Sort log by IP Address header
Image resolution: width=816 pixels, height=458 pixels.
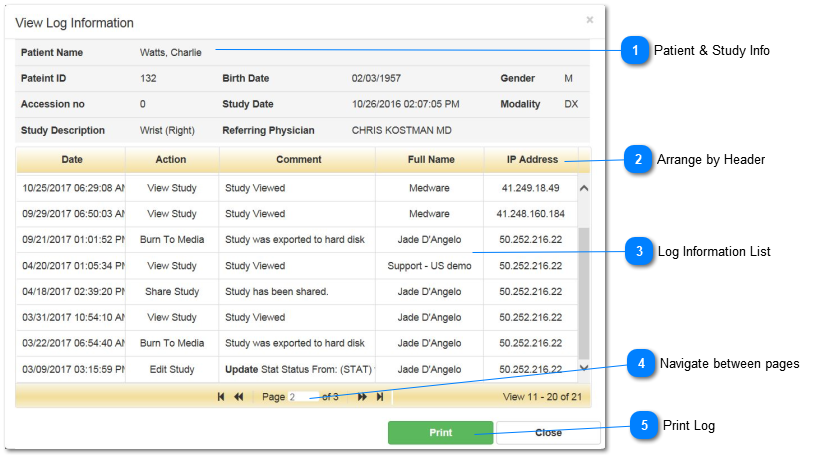coord(532,160)
